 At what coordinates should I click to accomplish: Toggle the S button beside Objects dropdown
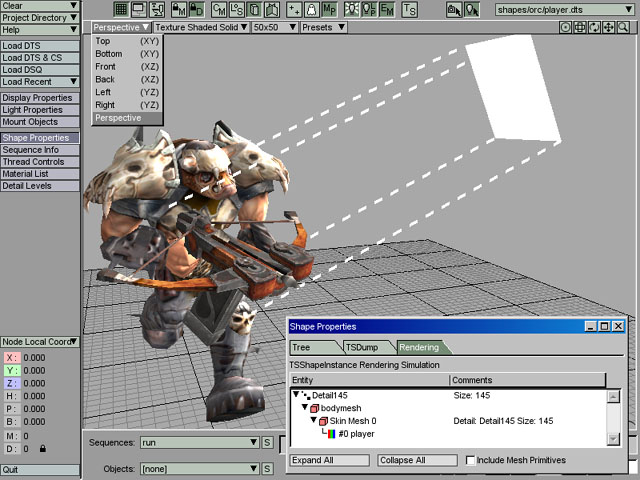click(x=267, y=468)
